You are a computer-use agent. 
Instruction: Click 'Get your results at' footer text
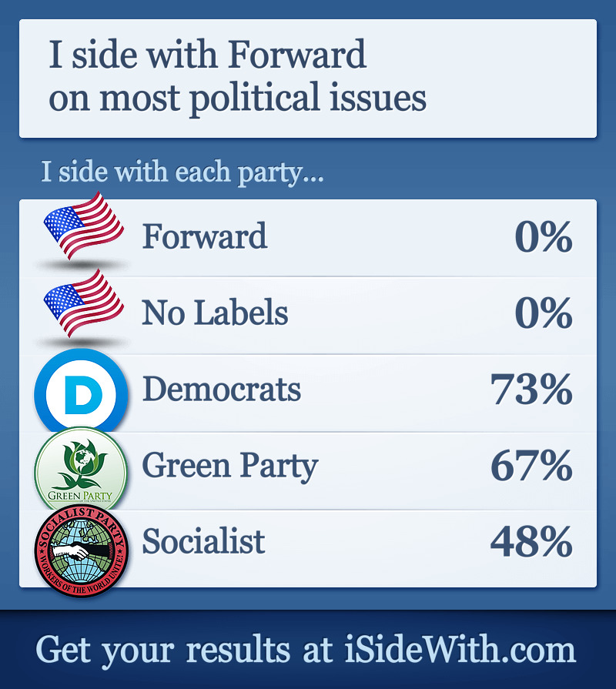(x=184, y=651)
